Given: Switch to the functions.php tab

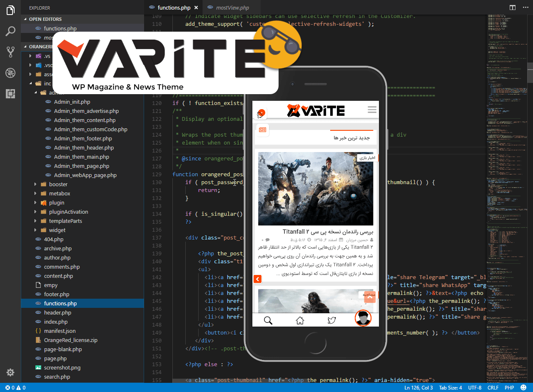Looking at the screenshot, I should pyautogui.click(x=174, y=7).
